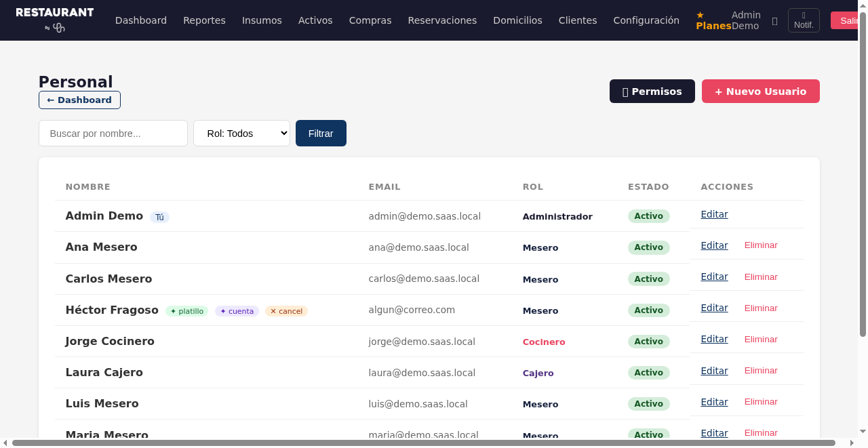Open the Permisos button
This screenshot has height=448, width=868.
click(652, 91)
